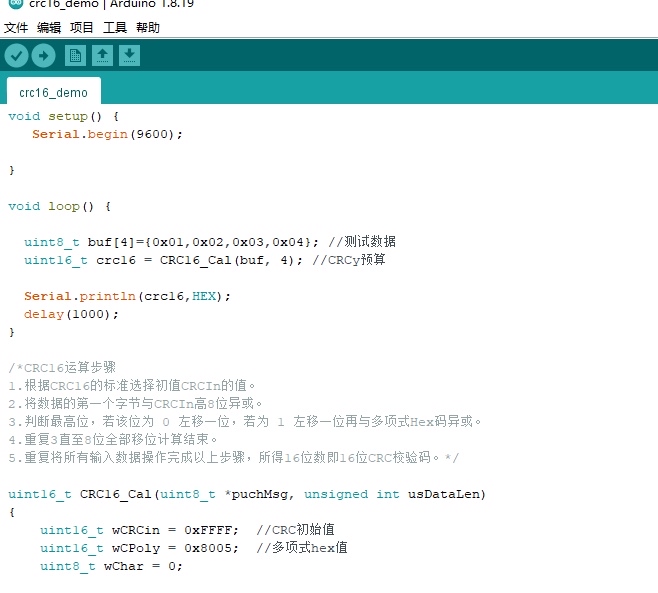Click comment step 5 about 16位CRC校验码
This screenshot has width=658, height=593.
pos(234,457)
